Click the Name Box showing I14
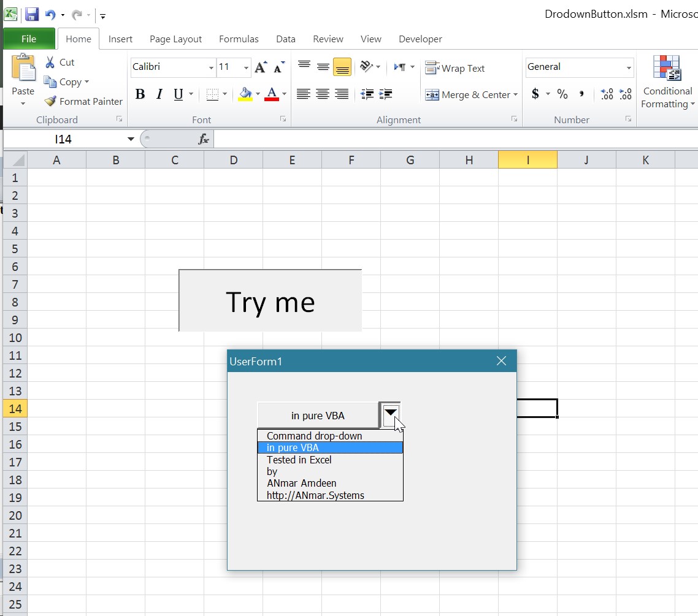The image size is (698, 616). pyautogui.click(x=64, y=139)
